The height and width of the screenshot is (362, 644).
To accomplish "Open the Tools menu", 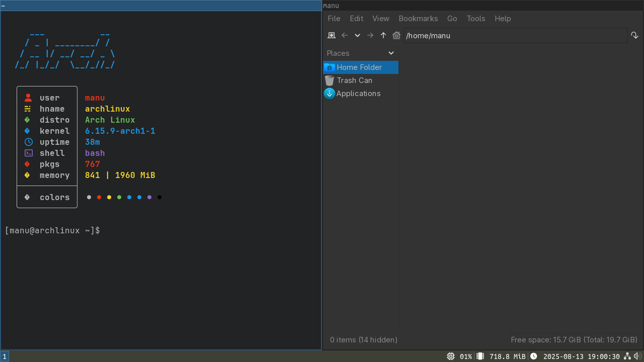I will [x=475, y=19].
